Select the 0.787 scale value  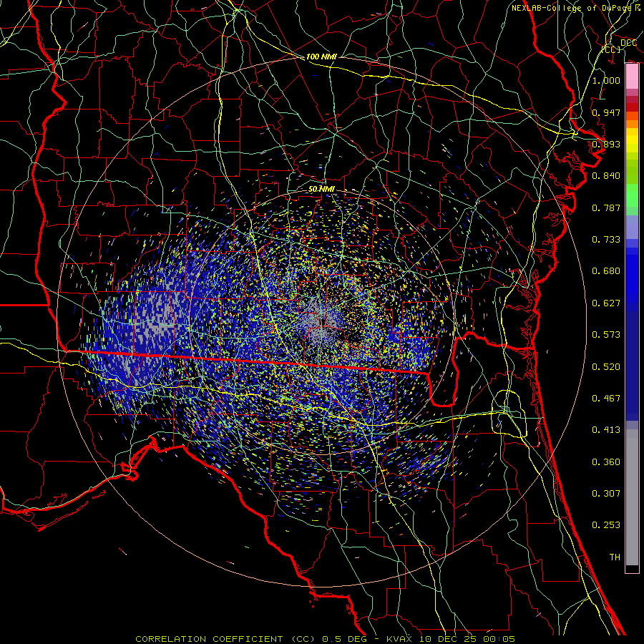click(606, 208)
